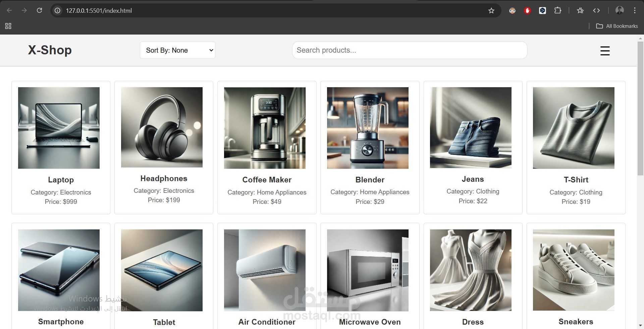Open the extensions puzzle icon
Screen dimensions: 644x329
coord(557,10)
